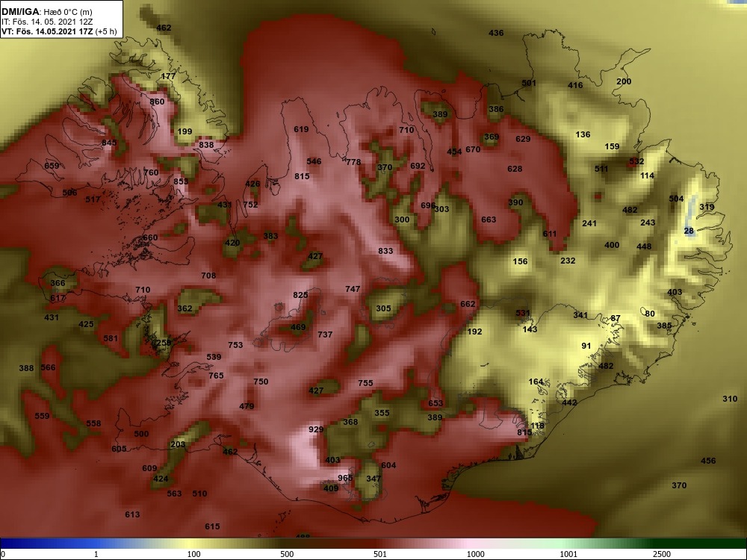The height and width of the screenshot is (560, 747).
Task: Click the map value 310
Action: coord(730,399)
